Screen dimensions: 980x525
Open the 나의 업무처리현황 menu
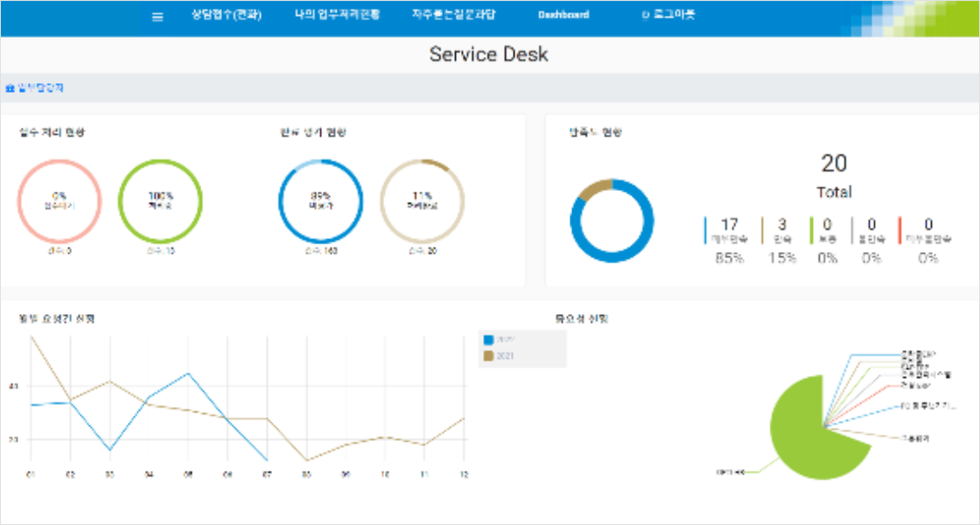coord(337,15)
